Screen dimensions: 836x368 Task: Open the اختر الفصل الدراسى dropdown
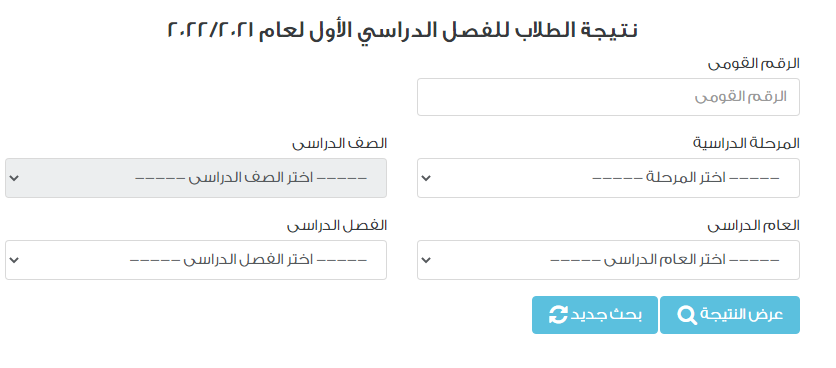196,260
